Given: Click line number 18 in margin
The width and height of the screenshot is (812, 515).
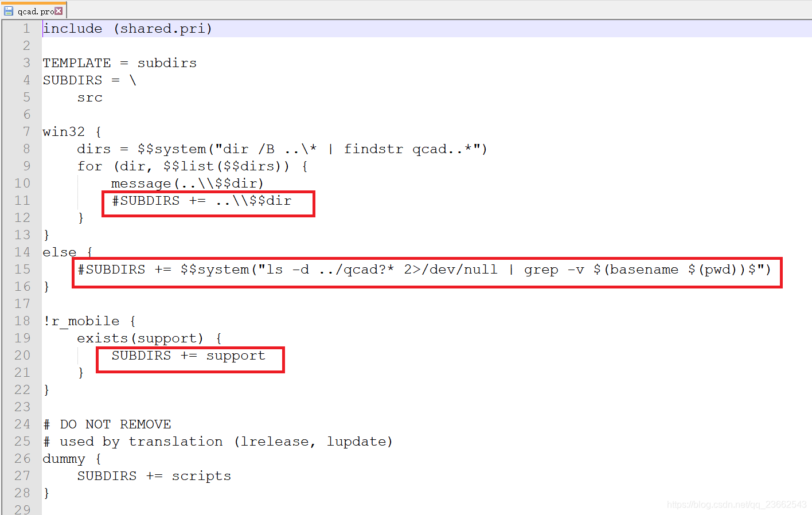Looking at the screenshot, I should pyautogui.click(x=22, y=321).
